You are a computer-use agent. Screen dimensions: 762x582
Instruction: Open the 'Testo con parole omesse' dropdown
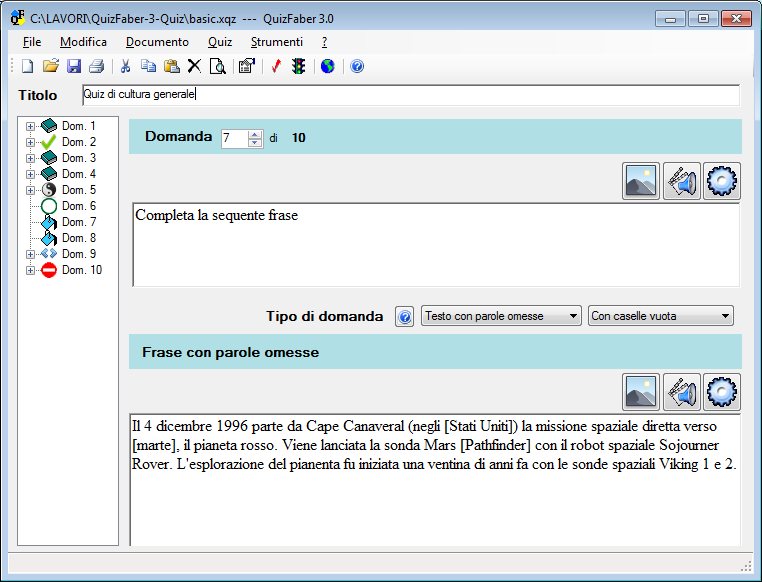click(x=501, y=316)
